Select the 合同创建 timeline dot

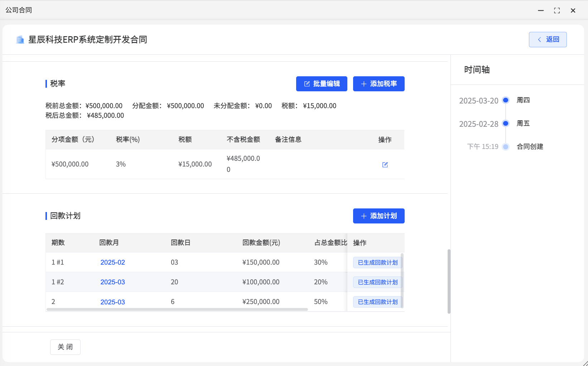click(506, 146)
